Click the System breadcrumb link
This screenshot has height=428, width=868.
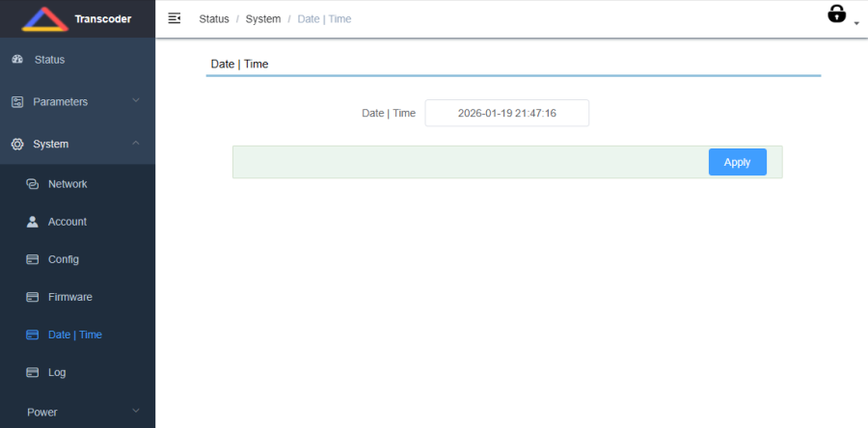263,19
